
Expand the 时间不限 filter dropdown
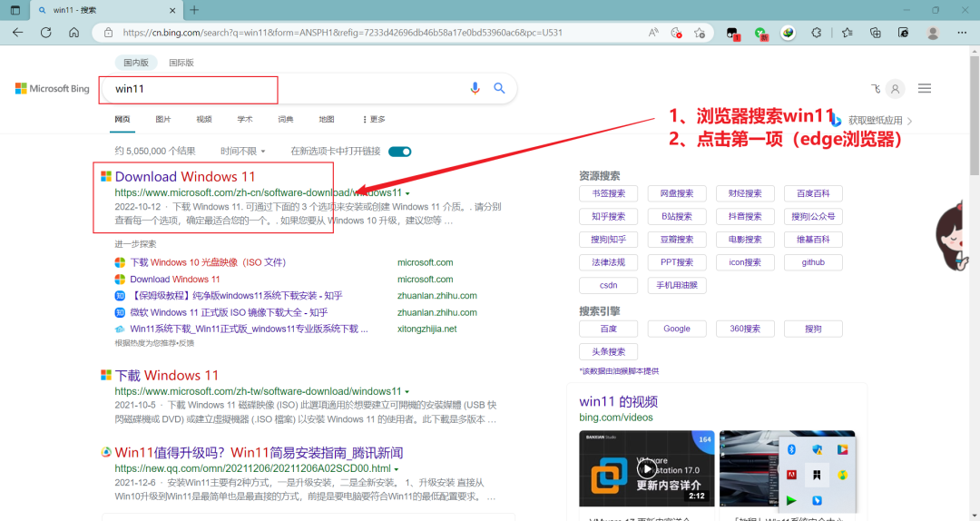point(243,152)
